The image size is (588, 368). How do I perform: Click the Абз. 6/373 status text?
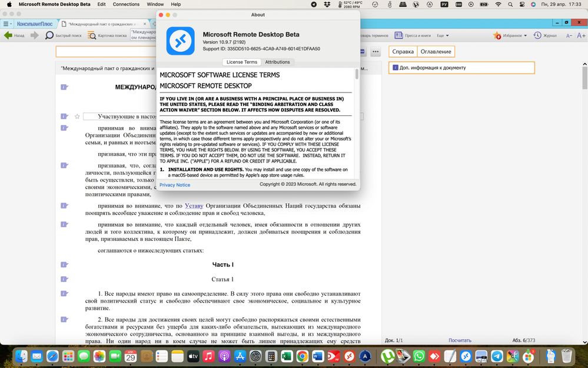click(524, 340)
